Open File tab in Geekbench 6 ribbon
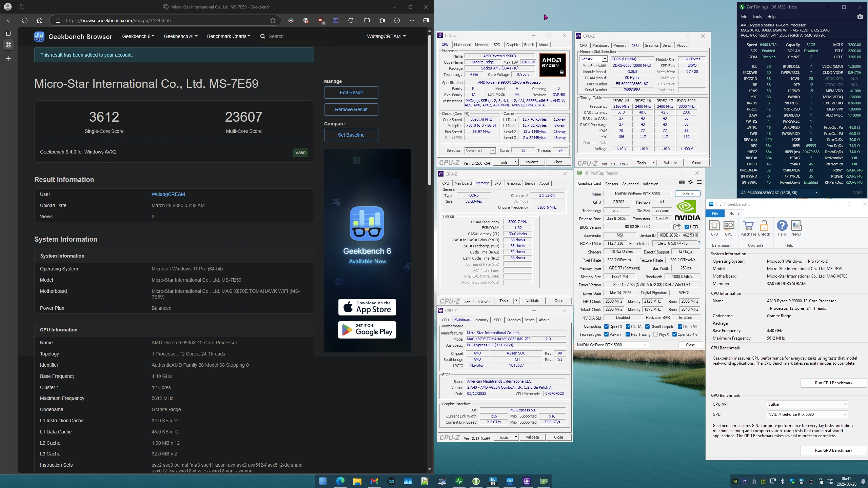Screen dimensions: 868x488 click(x=715, y=213)
